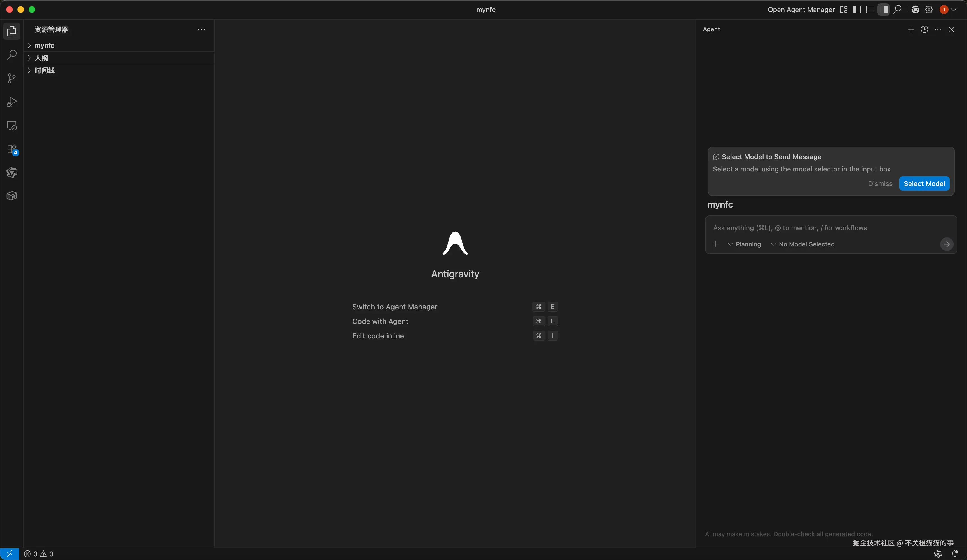Toggle the primary sidebar visibility
This screenshot has width=967, height=560.
pyautogui.click(x=856, y=10)
